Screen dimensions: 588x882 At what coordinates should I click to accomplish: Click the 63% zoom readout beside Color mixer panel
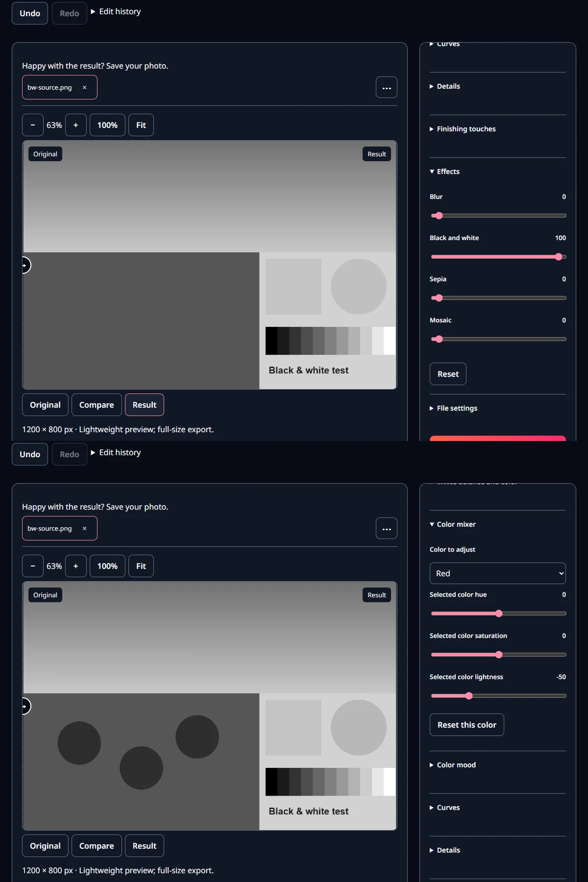point(54,566)
